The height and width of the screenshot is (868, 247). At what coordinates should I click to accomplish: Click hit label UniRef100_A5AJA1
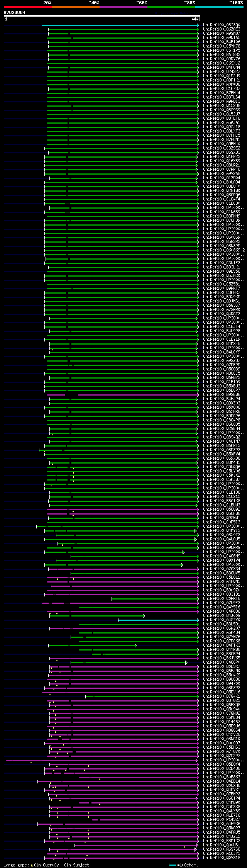pyautogui.click(x=222, y=123)
